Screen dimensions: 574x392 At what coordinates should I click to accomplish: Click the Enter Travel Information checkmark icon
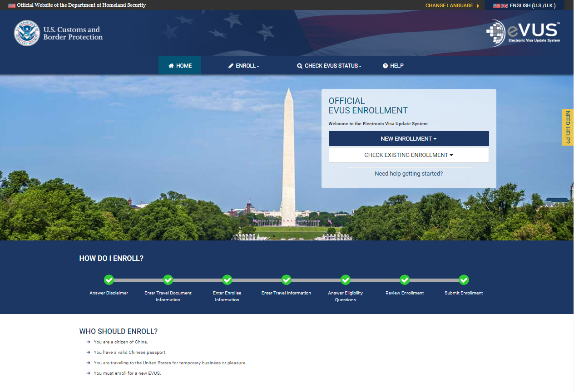[x=286, y=279]
